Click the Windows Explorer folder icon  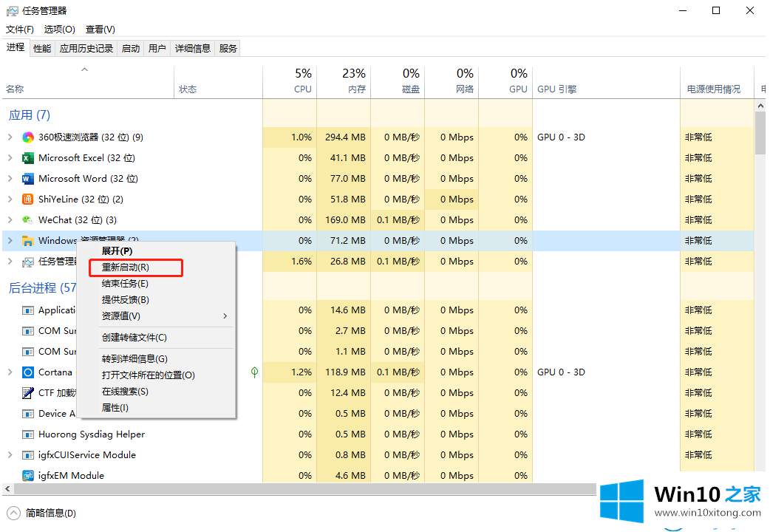click(x=28, y=241)
